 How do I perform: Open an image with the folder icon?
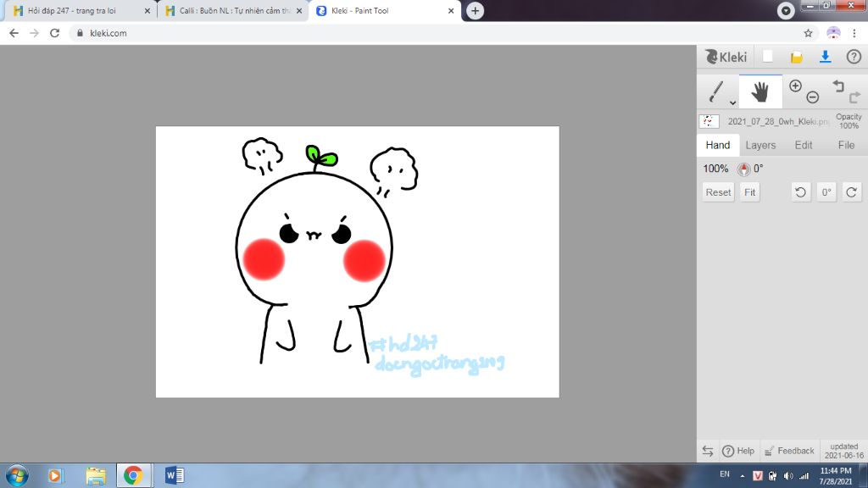coord(796,57)
